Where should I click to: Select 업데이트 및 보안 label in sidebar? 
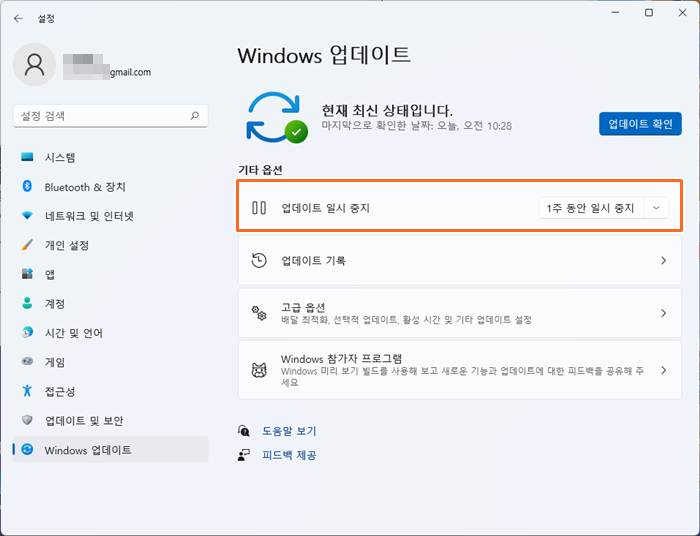coord(84,420)
